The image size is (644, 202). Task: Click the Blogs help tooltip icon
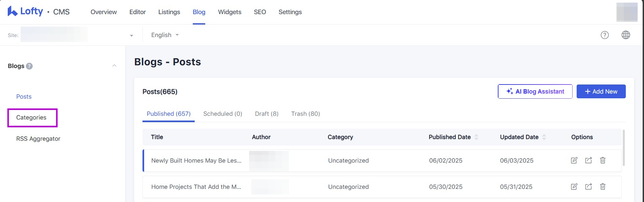(29, 66)
